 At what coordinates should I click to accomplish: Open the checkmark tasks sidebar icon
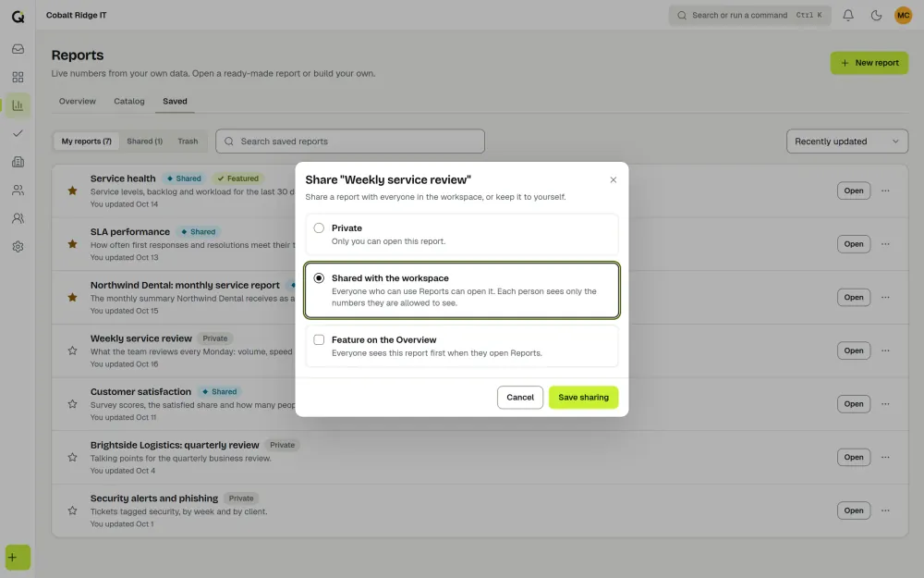(x=18, y=133)
